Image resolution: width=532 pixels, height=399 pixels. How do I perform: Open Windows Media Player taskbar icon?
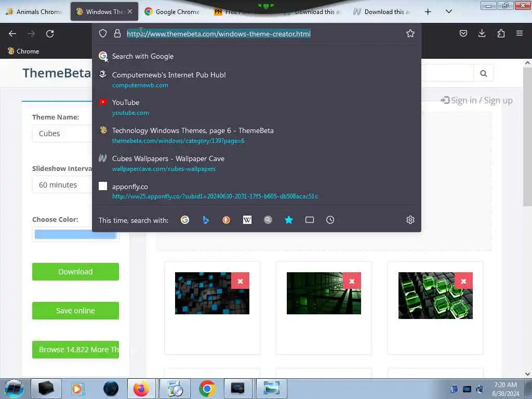[x=77, y=389]
